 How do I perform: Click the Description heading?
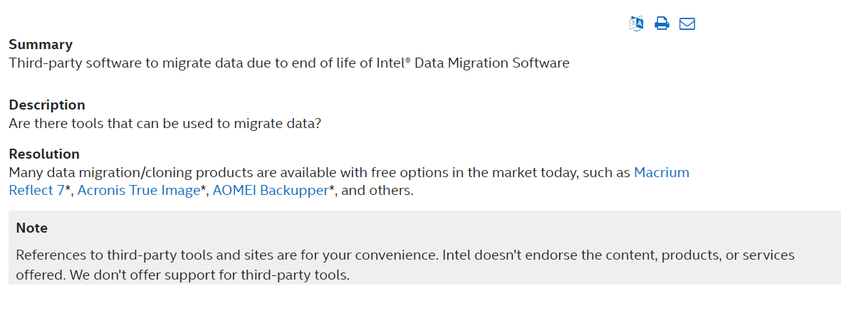coord(47,105)
